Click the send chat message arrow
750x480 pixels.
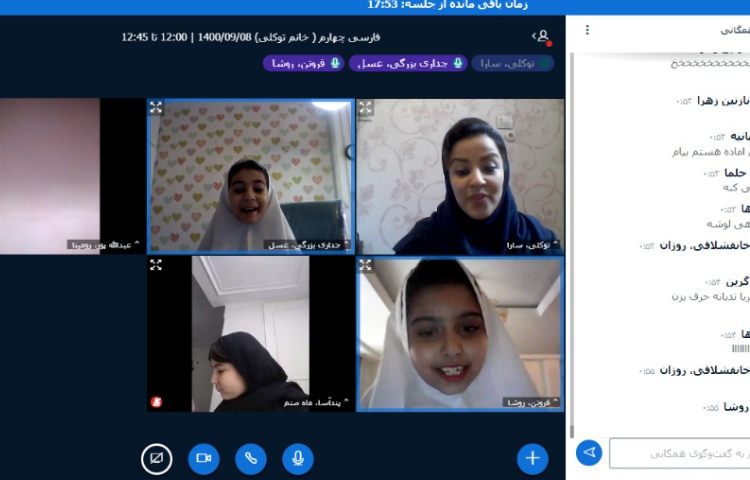tap(590, 453)
